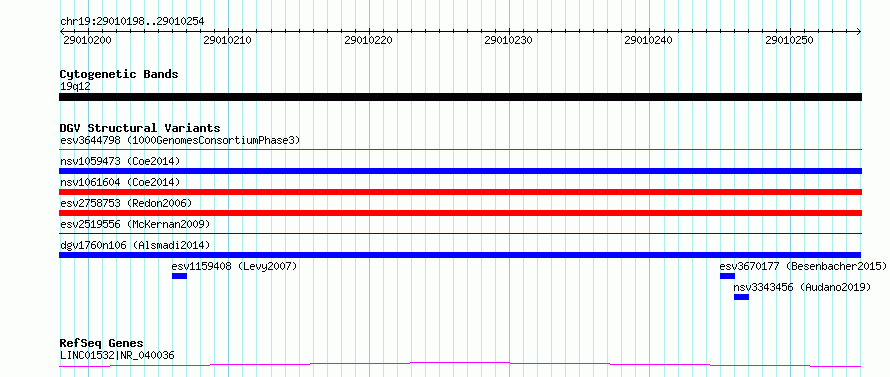Click the 29010200 ruler coordinate
Viewport: 890px width, 377px height.
(x=87, y=40)
